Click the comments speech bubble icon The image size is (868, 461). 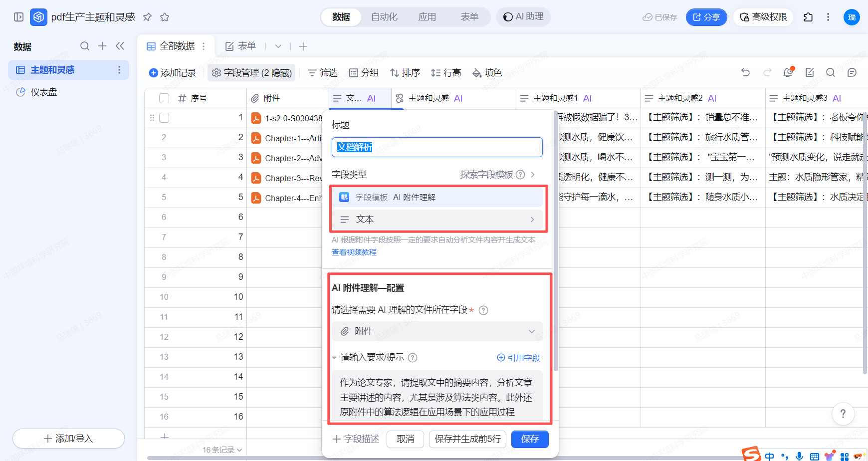click(852, 72)
